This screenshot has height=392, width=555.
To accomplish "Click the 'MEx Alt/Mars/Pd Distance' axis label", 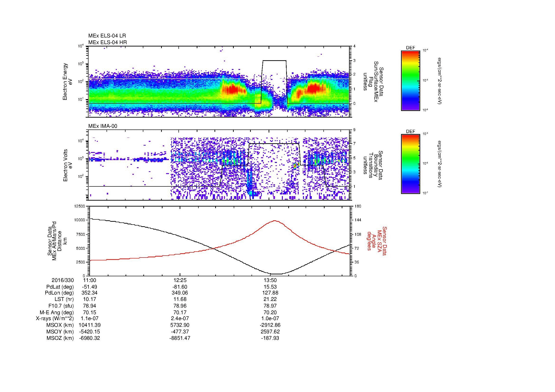I will [57, 241].
